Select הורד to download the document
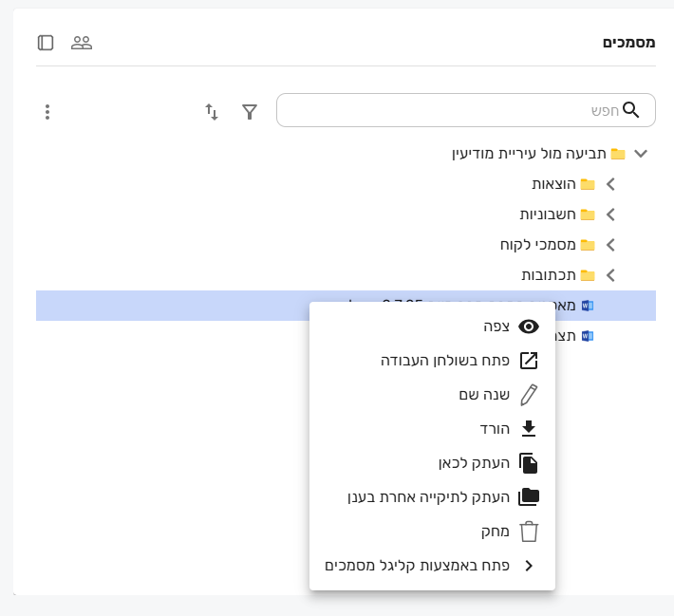 point(496,429)
